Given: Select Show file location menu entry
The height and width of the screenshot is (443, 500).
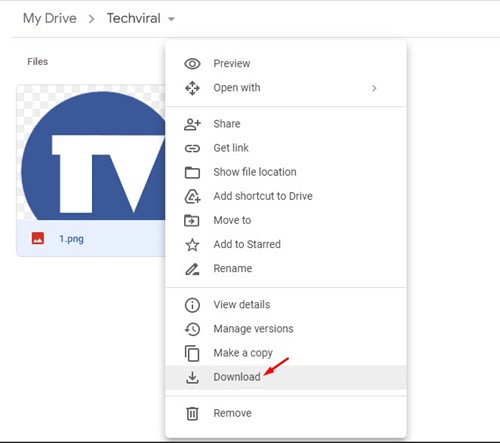Looking at the screenshot, I should coord(286,172).
